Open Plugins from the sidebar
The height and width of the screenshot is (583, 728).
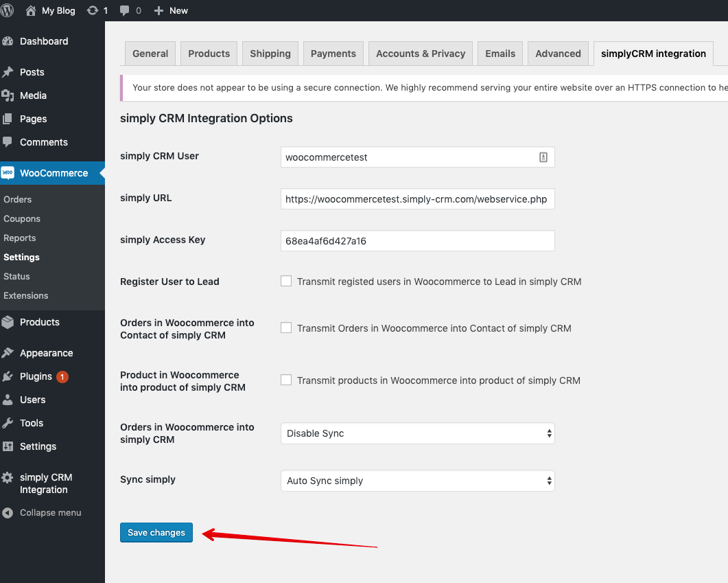pyautogui.click(x=36, y=376)
